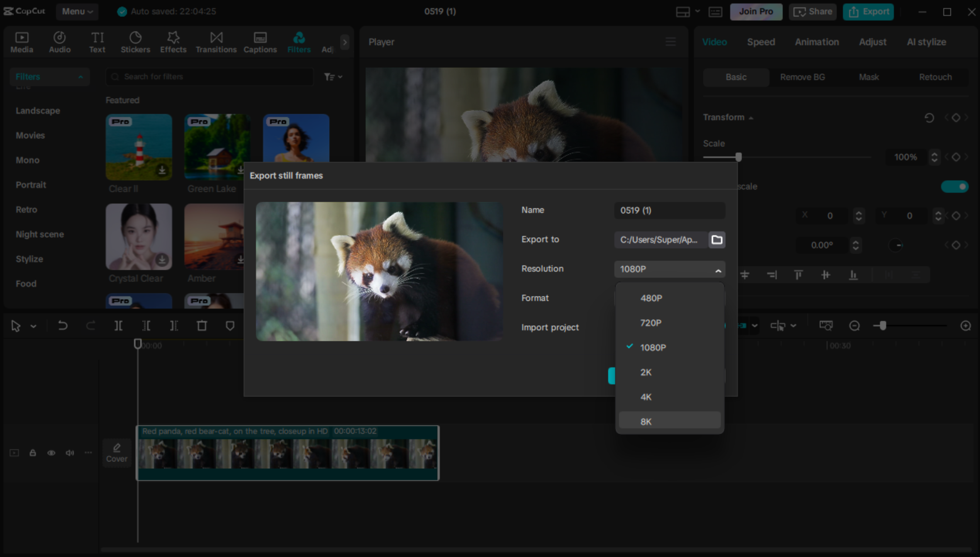Undo the last action
The image size is (980, 557).
(63, 326)
